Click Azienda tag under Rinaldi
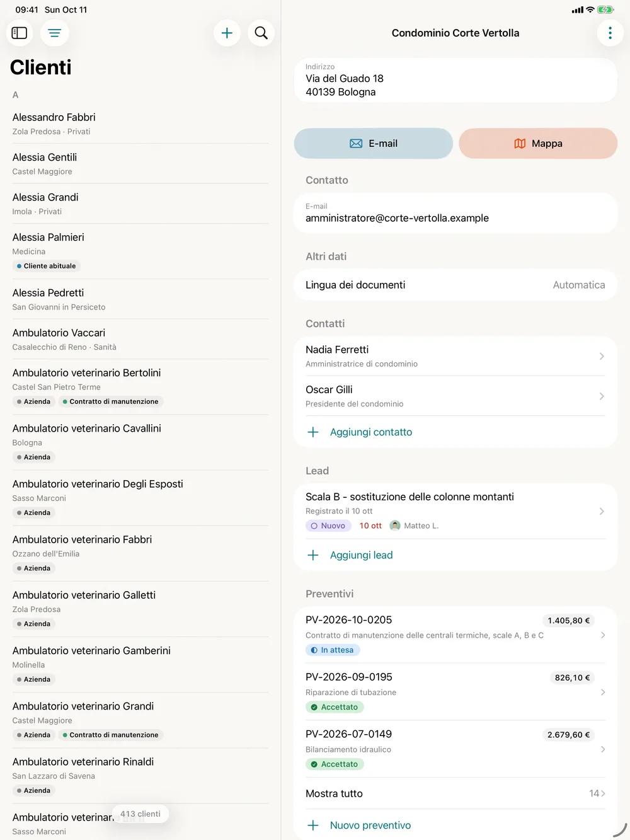This screenshot has width=630, height=840. point(34,790)
